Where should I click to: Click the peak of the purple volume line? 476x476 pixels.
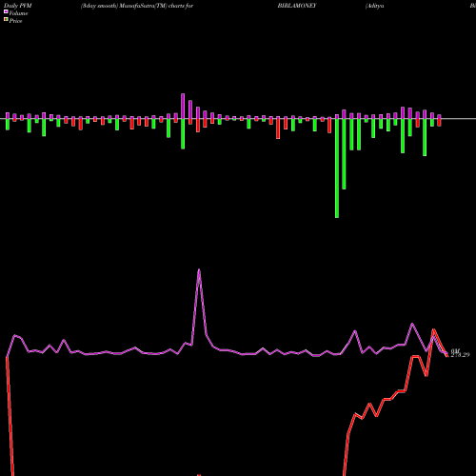[199, 269]
